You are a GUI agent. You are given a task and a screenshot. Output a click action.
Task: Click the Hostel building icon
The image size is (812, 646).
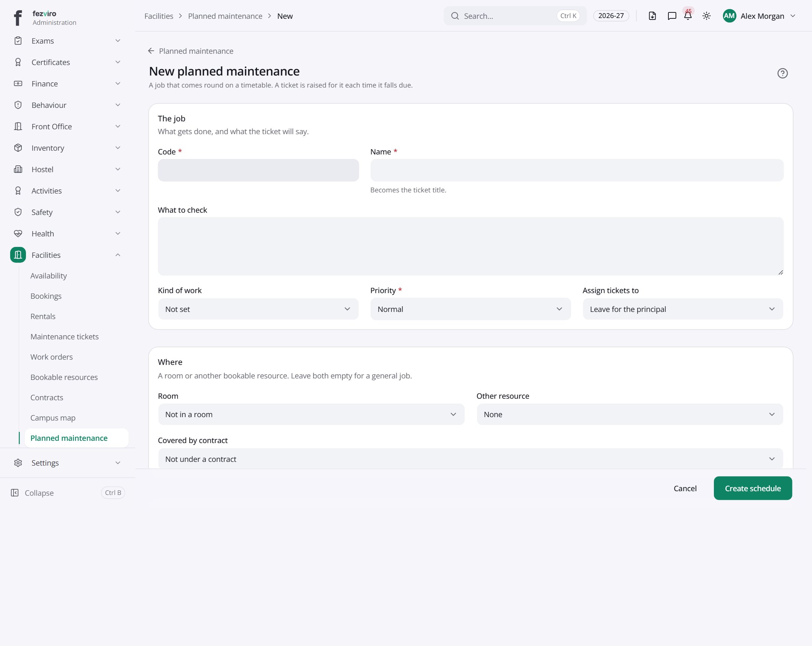coord(18,169)
